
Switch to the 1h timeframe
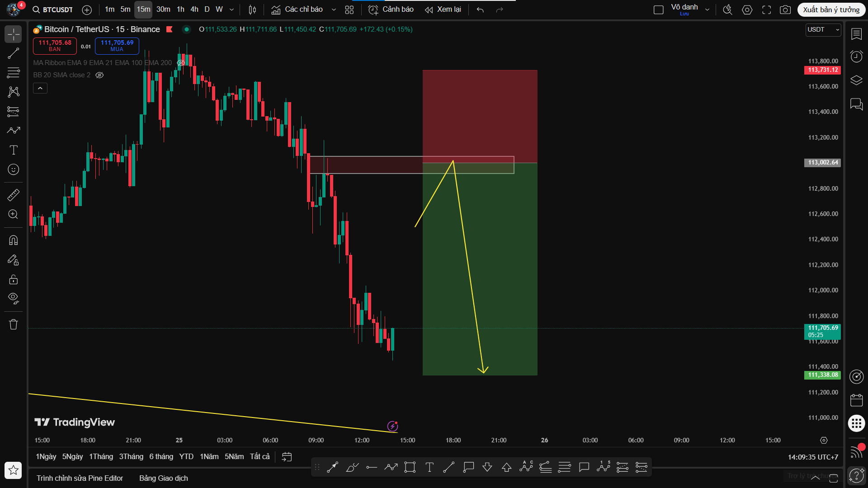tap(180, 9)
